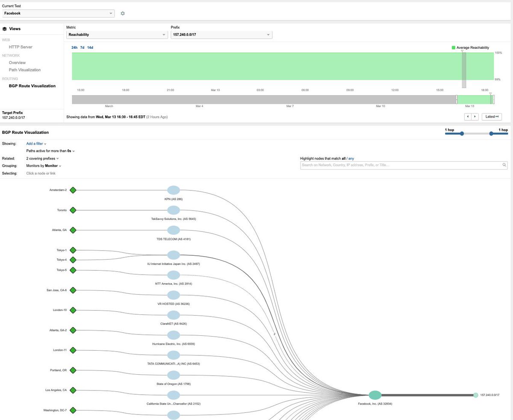Focus the highlight nodes search field
The image size is (513, 420).
tap(404, 165)
